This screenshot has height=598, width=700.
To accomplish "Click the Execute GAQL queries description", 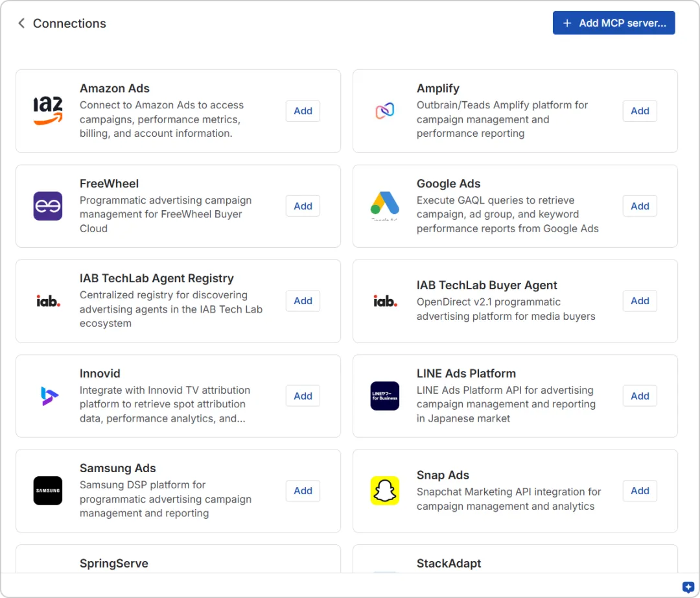I will click(x=507, y=215).
